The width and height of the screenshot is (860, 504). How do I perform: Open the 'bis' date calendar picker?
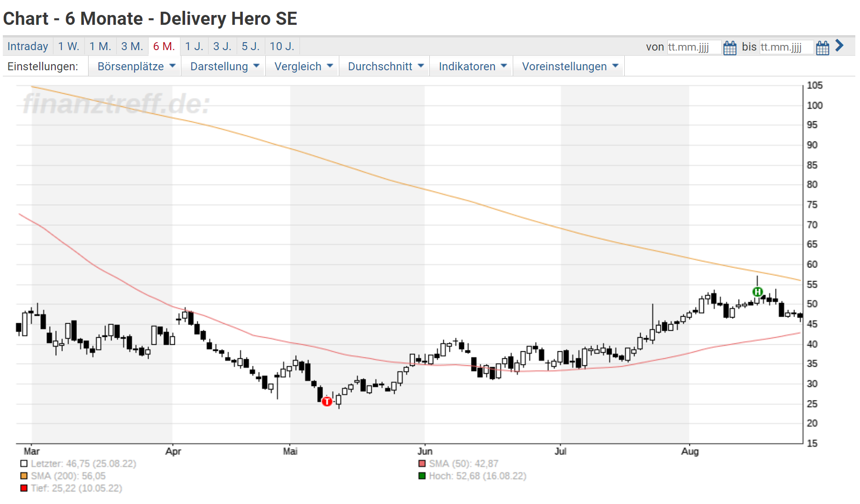(823, 47)
